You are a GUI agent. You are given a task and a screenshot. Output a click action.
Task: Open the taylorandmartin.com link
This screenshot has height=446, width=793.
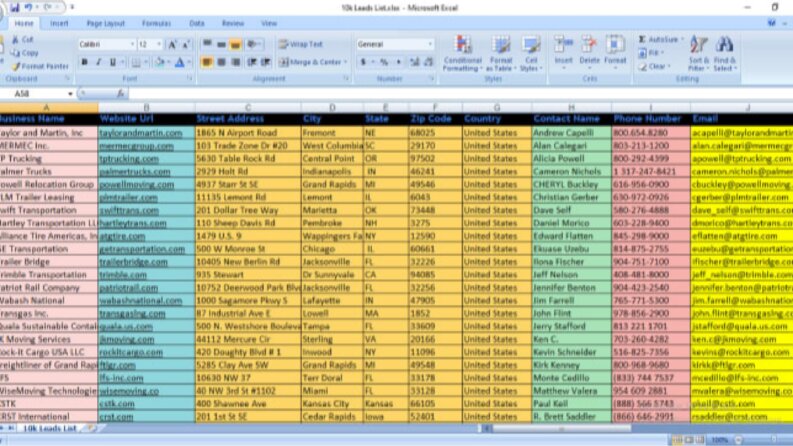[141, 133]
